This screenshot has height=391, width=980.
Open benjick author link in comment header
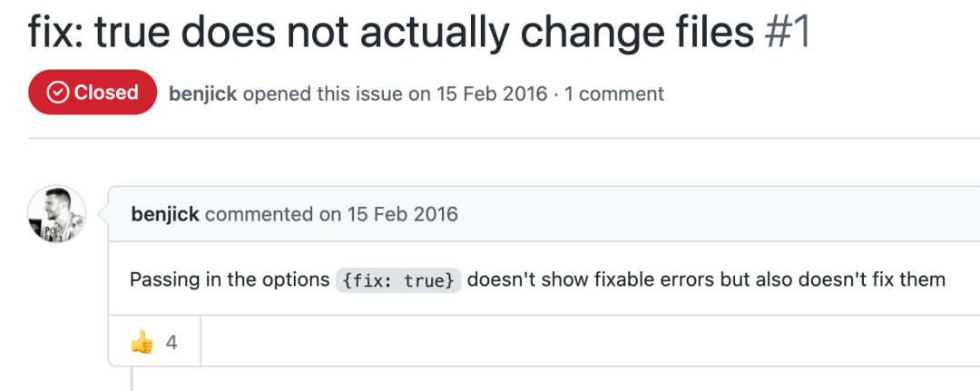coord(165,214)
